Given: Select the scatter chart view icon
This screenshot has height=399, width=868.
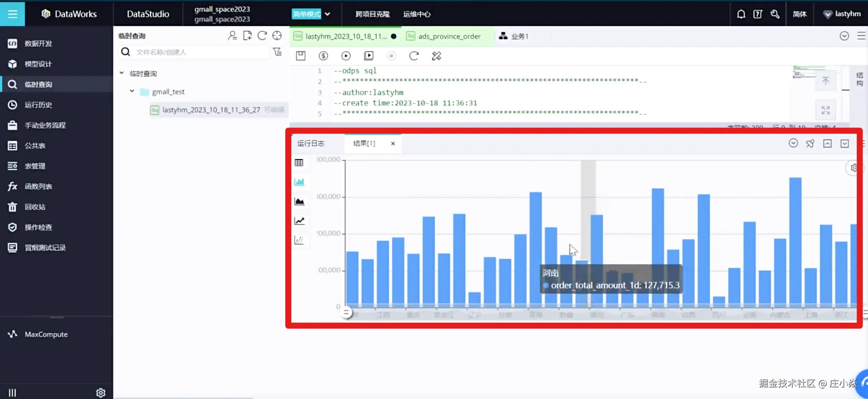Looking at the screenshot, I should [299, 240].
